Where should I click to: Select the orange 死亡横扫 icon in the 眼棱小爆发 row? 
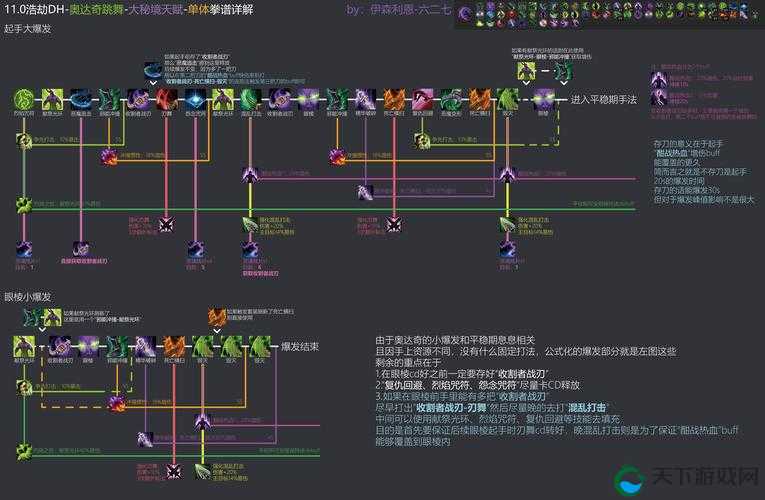pyautogui.click(x=174, y=346)
